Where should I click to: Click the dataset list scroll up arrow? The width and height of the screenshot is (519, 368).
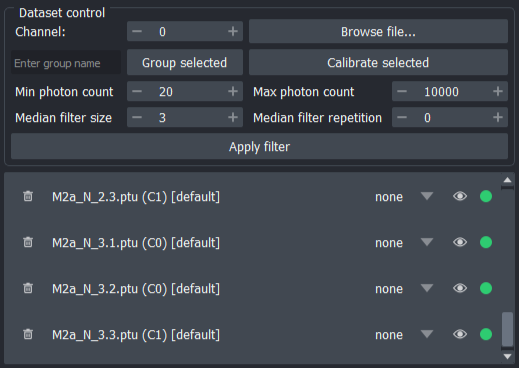[507, 180]
